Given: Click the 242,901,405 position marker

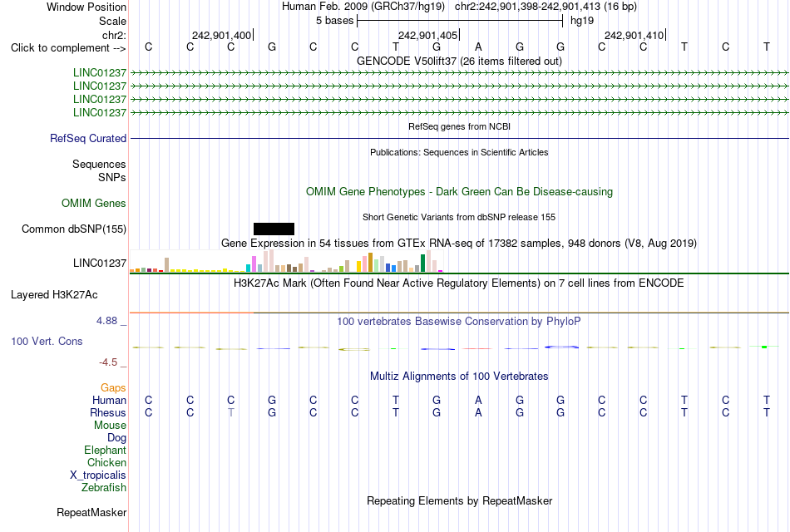Looking at the screenshot, I should 427,35.
